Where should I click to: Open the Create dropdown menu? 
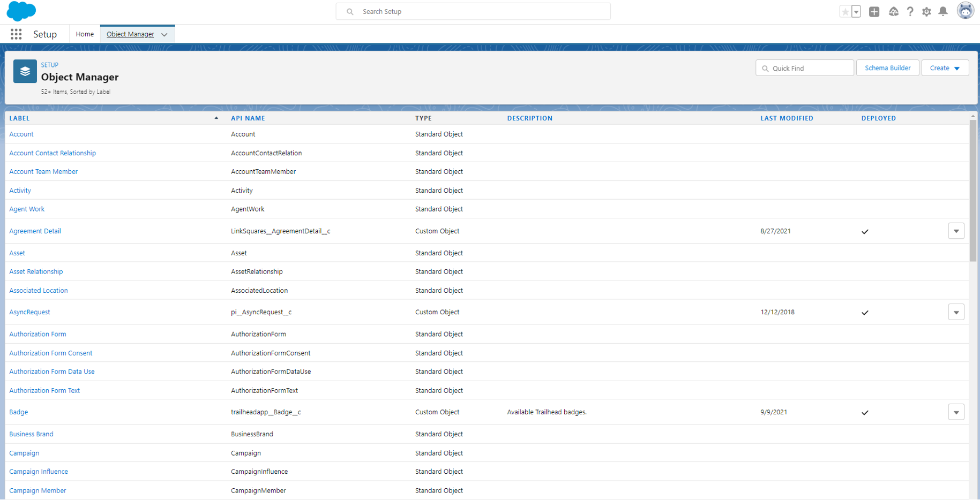(x=945, y=68)
